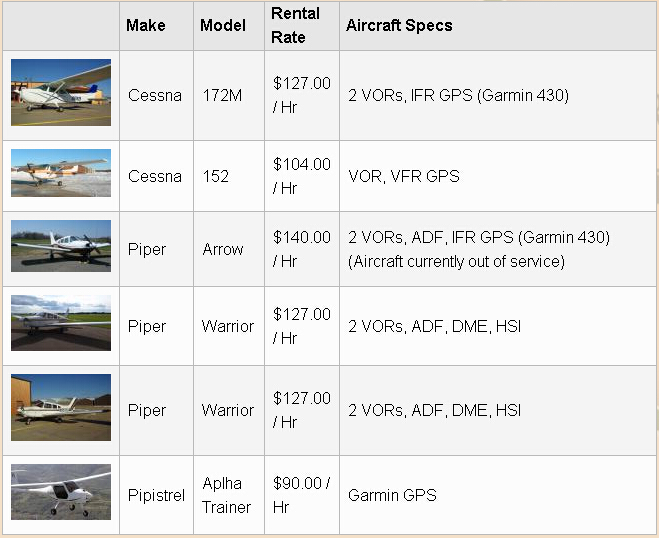Image resolution: width=659 pixels, height=538 pixels.
Task: Click 2 VORs, IFR GPS (Garmin 430) specs
Action: coord(459,95)
